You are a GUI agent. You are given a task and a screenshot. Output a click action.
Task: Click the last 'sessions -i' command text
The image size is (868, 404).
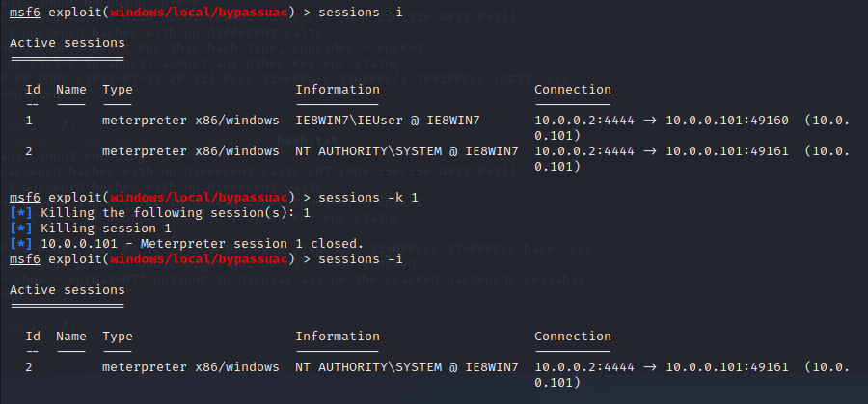click(361, 259)
